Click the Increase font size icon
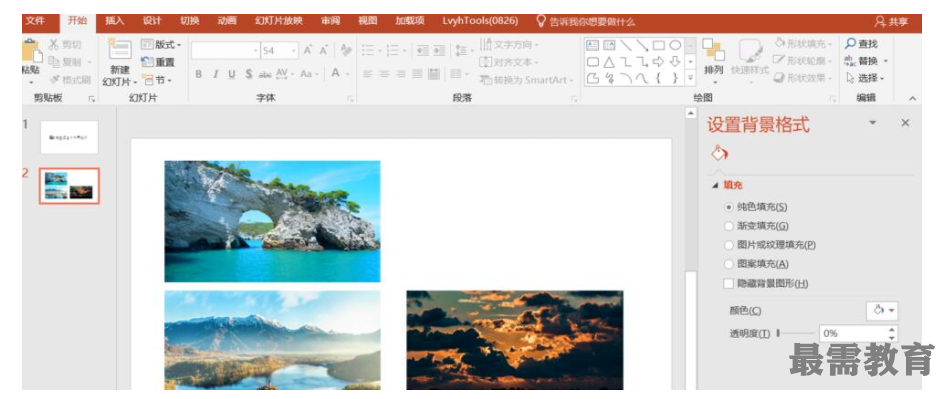The width and height of the screenshot is (941, 399). pyautogui.click(x=307, y=50)
